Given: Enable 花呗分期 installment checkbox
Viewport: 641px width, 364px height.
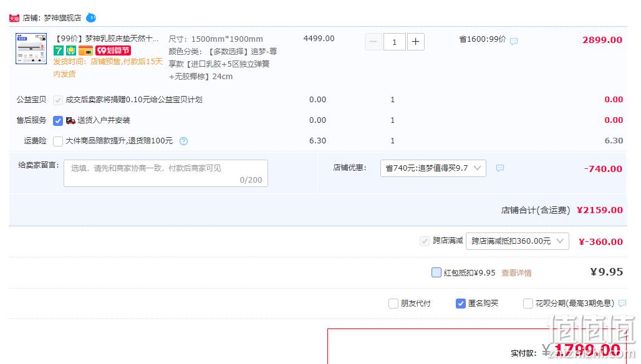Looking at the screenshot, I should tap(528, 304).
